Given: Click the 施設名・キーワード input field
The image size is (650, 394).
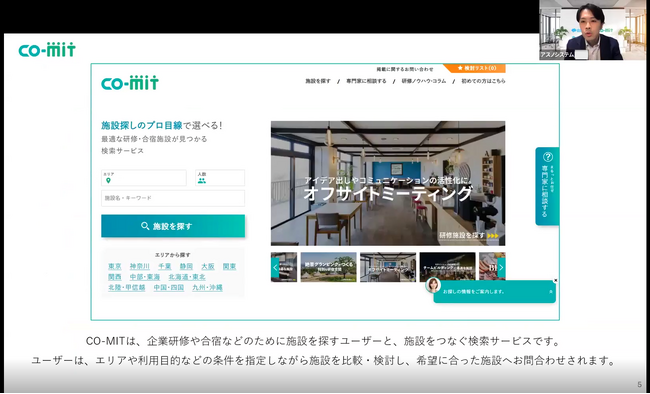Looking at the screenshot, I should tap(173, 198).
